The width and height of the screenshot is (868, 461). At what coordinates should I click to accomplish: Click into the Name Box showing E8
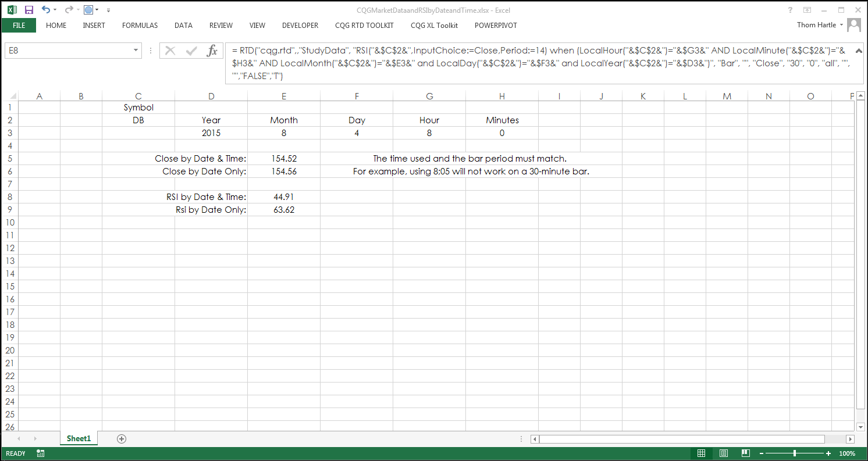tap(67, 51)
